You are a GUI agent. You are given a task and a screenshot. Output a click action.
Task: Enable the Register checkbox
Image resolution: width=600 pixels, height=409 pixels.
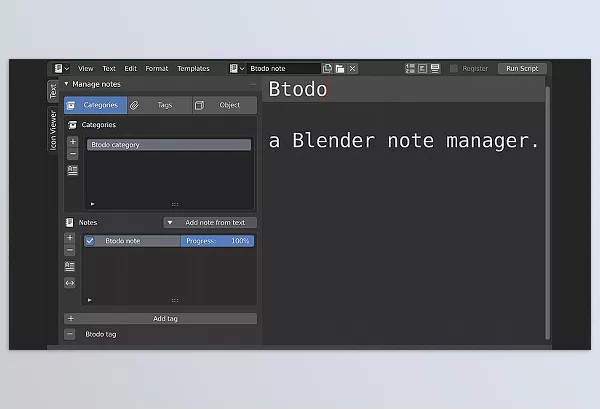[454, 69]
